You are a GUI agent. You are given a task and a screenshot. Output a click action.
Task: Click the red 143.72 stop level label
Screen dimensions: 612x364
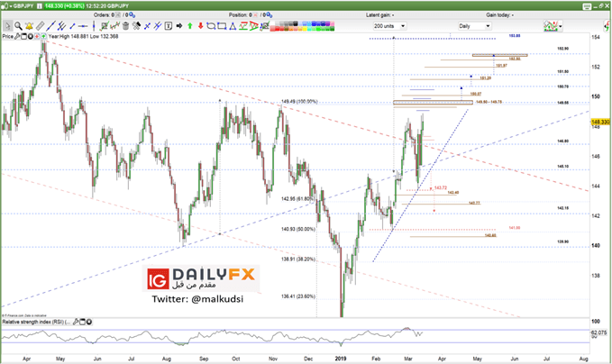(x=440, y=187)
